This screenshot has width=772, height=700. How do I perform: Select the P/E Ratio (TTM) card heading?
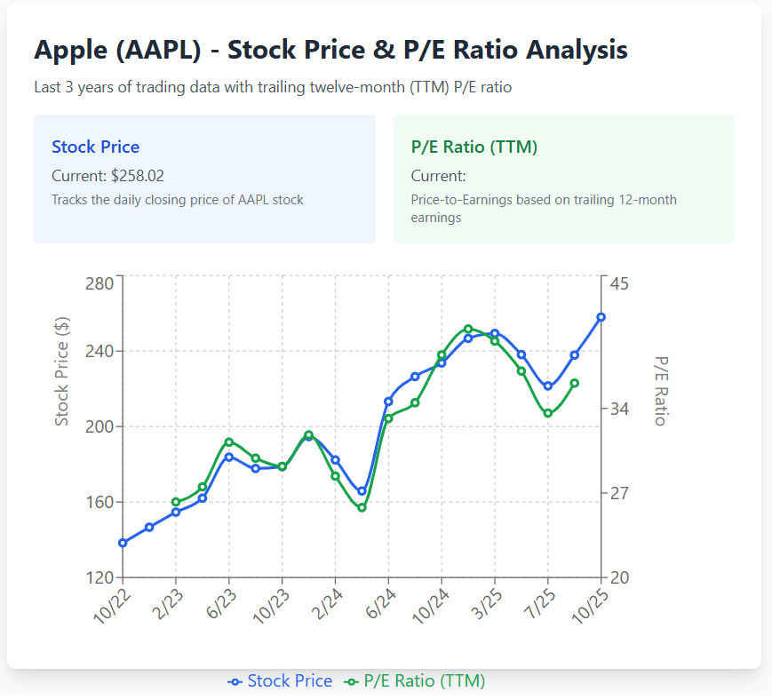point(474,147)
